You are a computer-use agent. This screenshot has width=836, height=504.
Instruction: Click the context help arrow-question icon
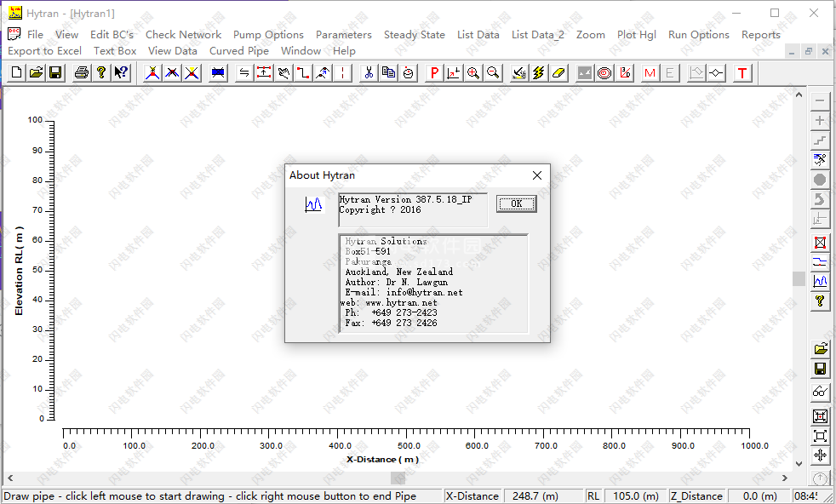pyautogui.click(x=121, y=72)
